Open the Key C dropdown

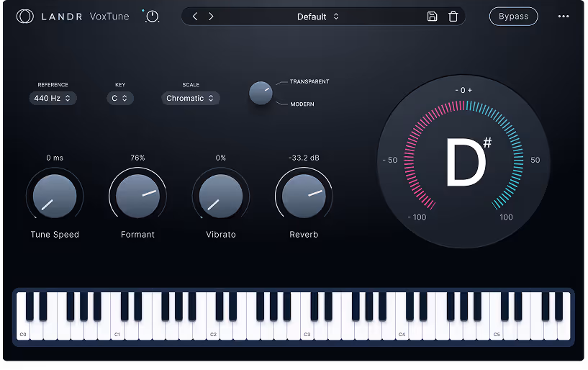click(120, 98)
